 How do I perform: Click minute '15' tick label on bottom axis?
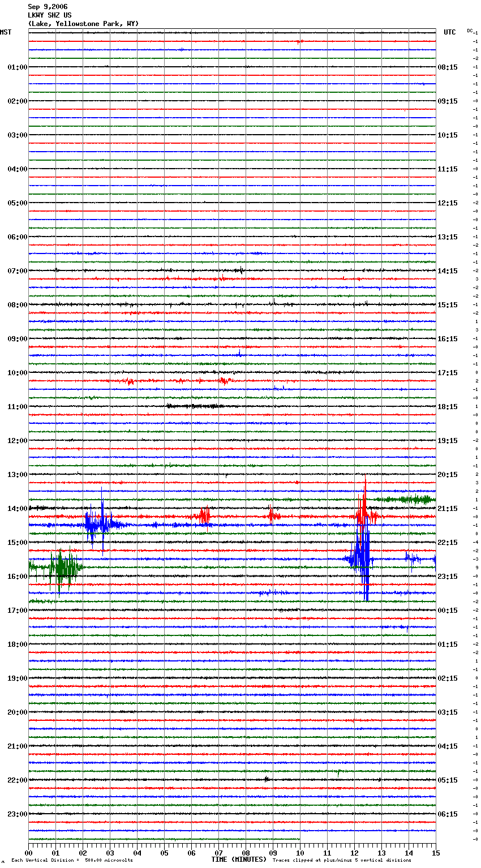pyautogui.click(x=436, y=853)
